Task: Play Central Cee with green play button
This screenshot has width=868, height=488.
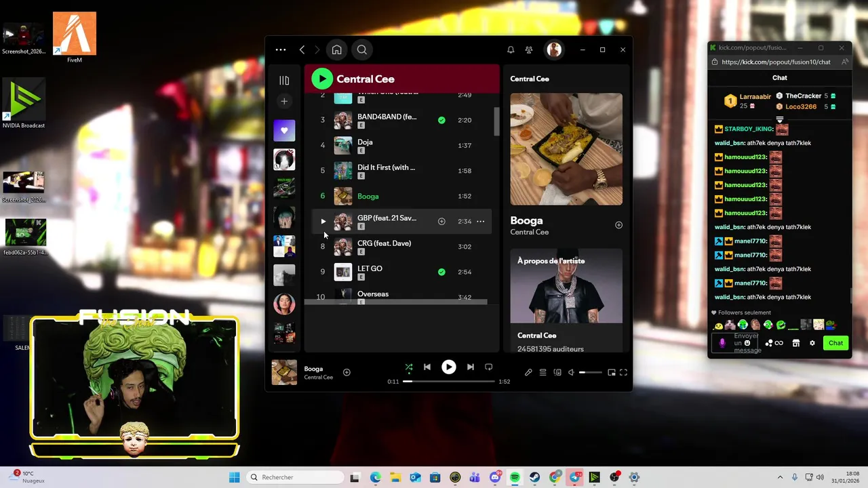Action: pyautogui.click(x=322, y=79)
